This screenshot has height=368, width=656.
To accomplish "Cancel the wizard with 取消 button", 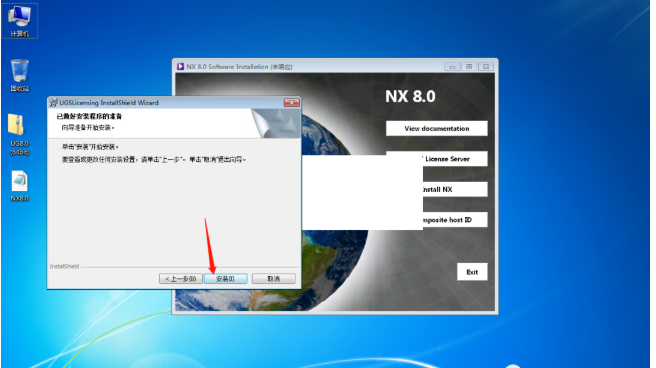I will 274,279.
